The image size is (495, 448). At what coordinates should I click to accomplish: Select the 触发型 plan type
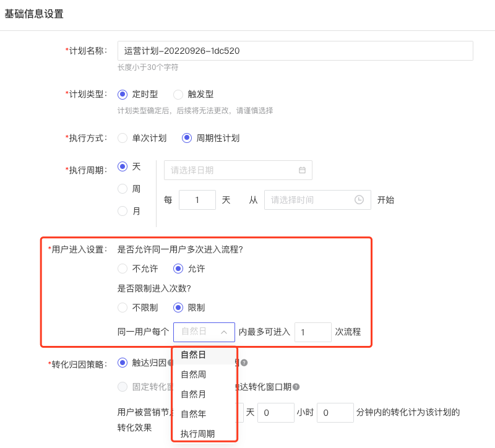tap(178, 94)
